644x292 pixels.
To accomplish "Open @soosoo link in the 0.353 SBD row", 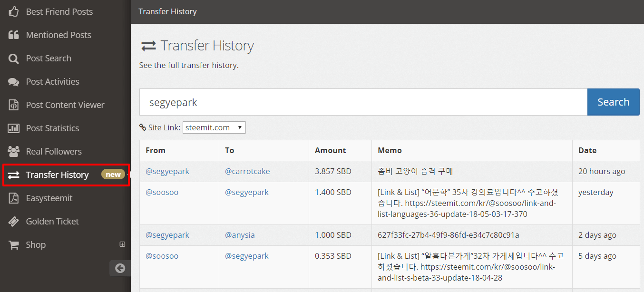I will point(162,256).
